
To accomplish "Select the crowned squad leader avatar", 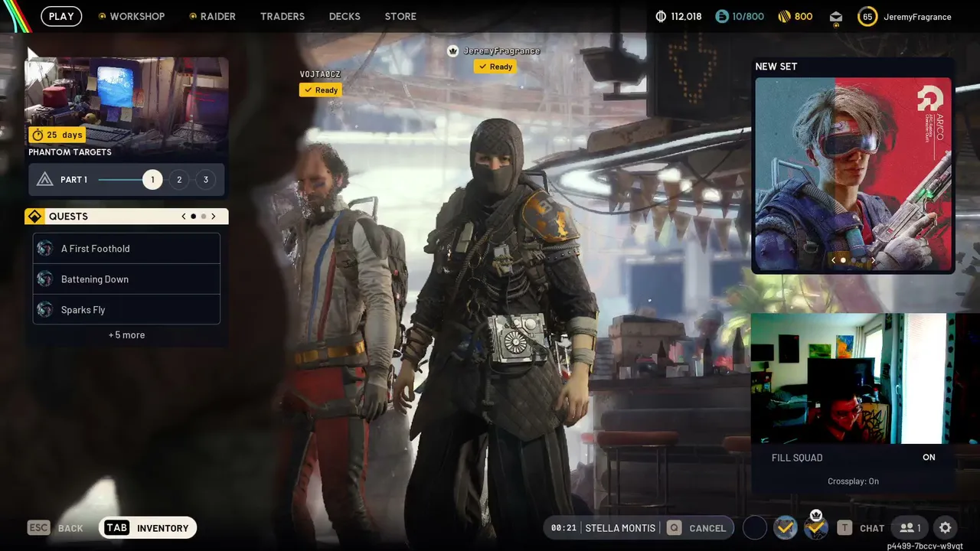I will [x=816, y=527].
